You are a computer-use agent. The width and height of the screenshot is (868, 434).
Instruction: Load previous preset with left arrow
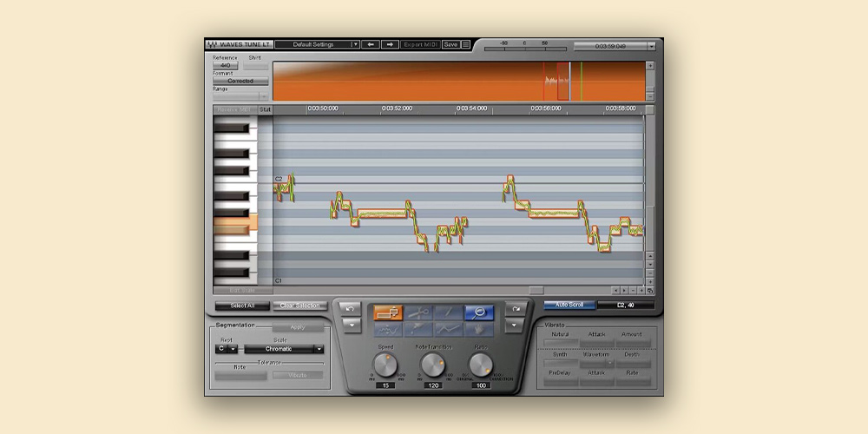pyautogui.click(x=371, y=44)
